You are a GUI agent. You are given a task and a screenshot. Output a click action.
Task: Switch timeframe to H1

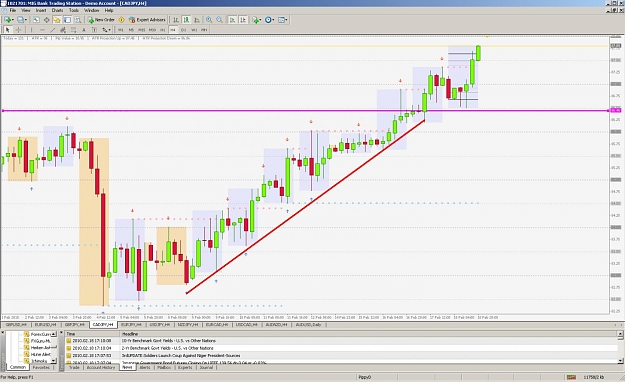coord(163,30)
